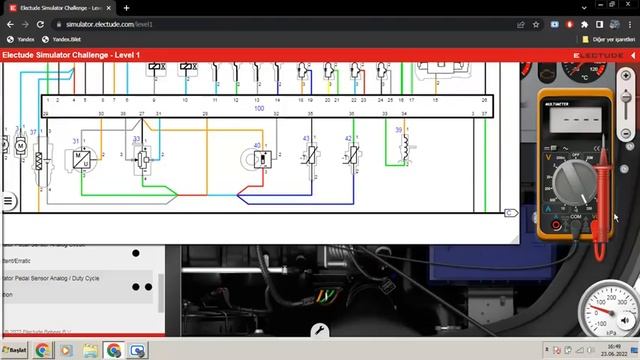
Task: Click the zoom in plus button
Action: [625, 76]
